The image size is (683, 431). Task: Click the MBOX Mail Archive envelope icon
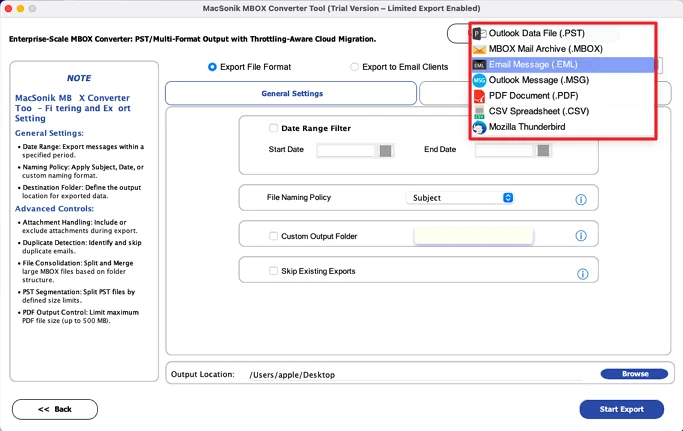(x=479, y=49)
